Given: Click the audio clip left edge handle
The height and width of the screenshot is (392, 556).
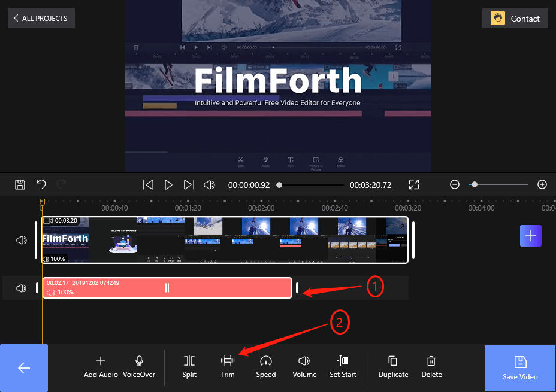Looking at the screenshot, I should pos(37,288).
